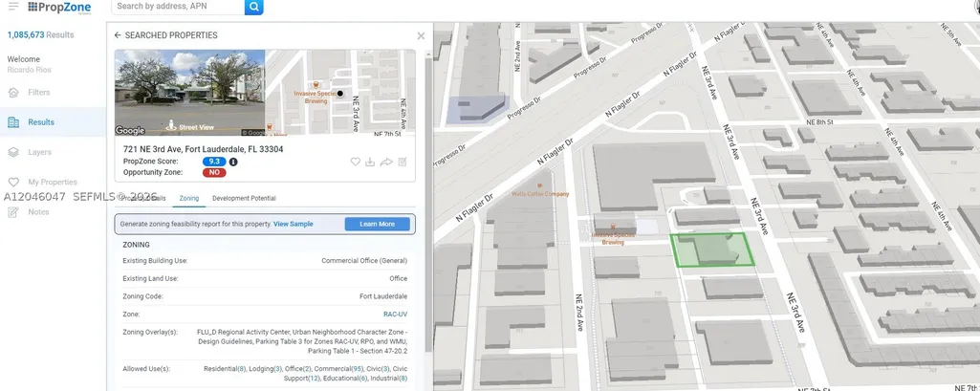Open PropZone Score info icon

tap(233, 162)
